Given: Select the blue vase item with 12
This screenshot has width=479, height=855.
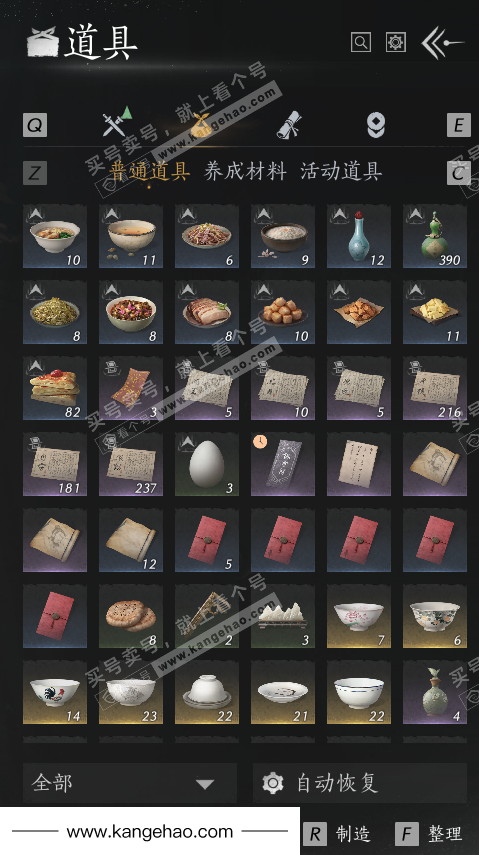Looking at the screenshot, I should pos(358,236).
